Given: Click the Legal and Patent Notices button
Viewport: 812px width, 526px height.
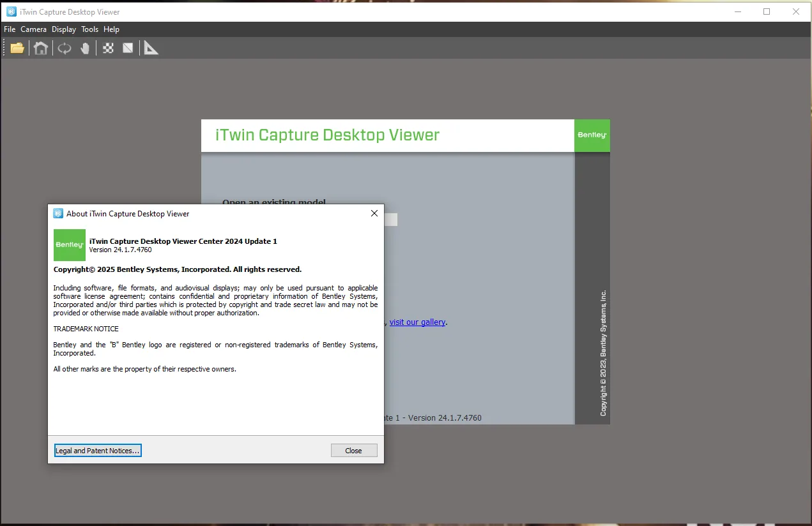Looking at the screenshot, I should click(x=98, y=451).
